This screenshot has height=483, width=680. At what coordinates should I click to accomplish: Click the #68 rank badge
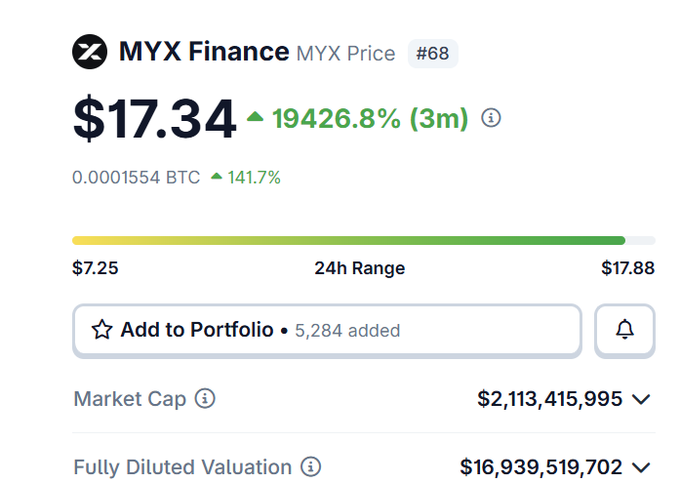point(433,53)
